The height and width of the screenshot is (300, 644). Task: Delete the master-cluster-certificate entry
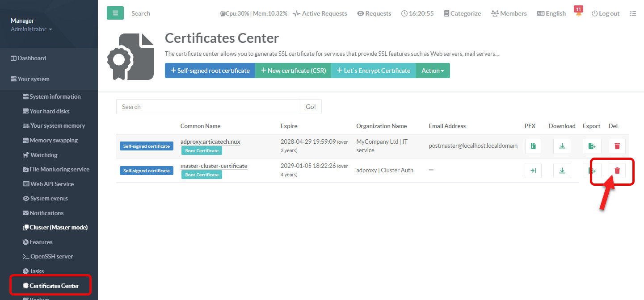[617, 171]
